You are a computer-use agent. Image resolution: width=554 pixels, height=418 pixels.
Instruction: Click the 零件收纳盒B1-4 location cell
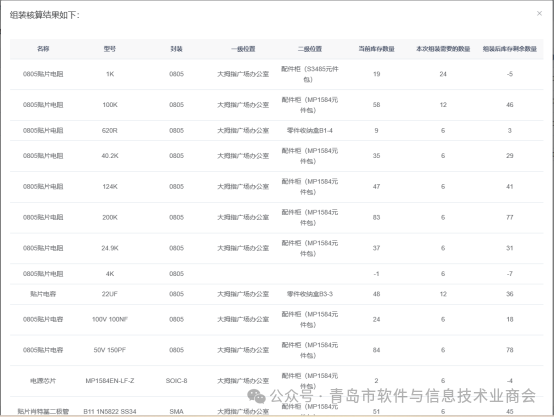(x=310, y=131)
